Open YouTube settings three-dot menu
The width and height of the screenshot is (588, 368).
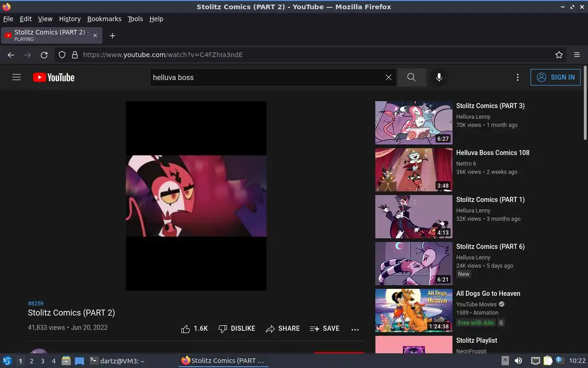[518, 77]
